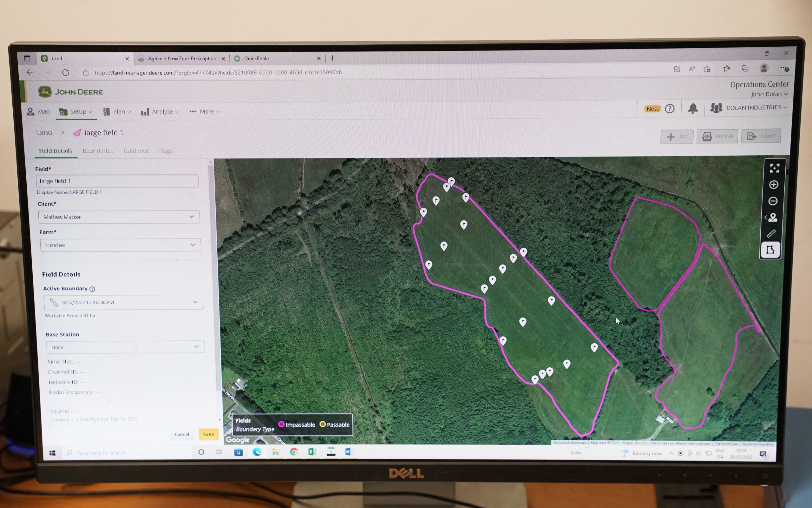Viewport: 812px width, 508px height.
Task: Open browser profile avatar
Action: [764, 68]
